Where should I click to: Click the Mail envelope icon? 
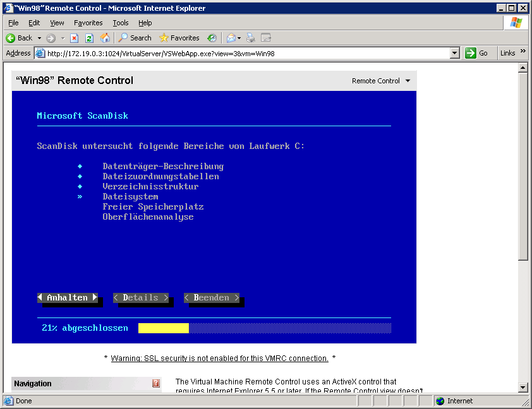[x=231, y=38]
